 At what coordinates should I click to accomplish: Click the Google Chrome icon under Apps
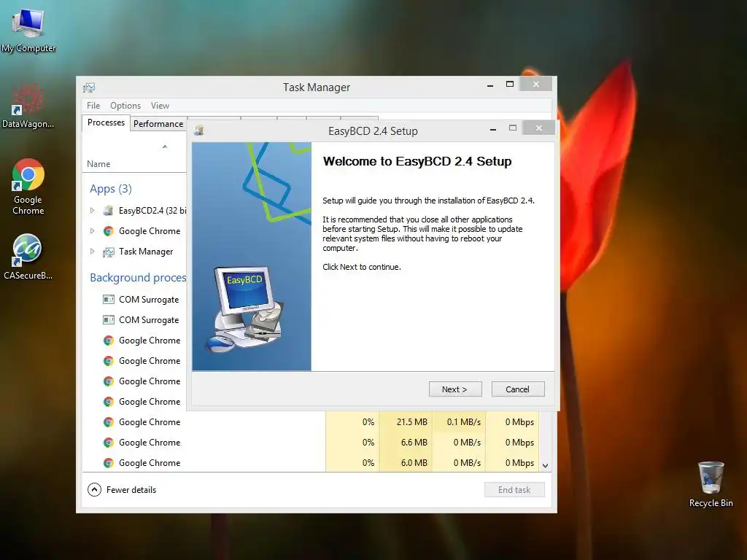coord(109,231)
